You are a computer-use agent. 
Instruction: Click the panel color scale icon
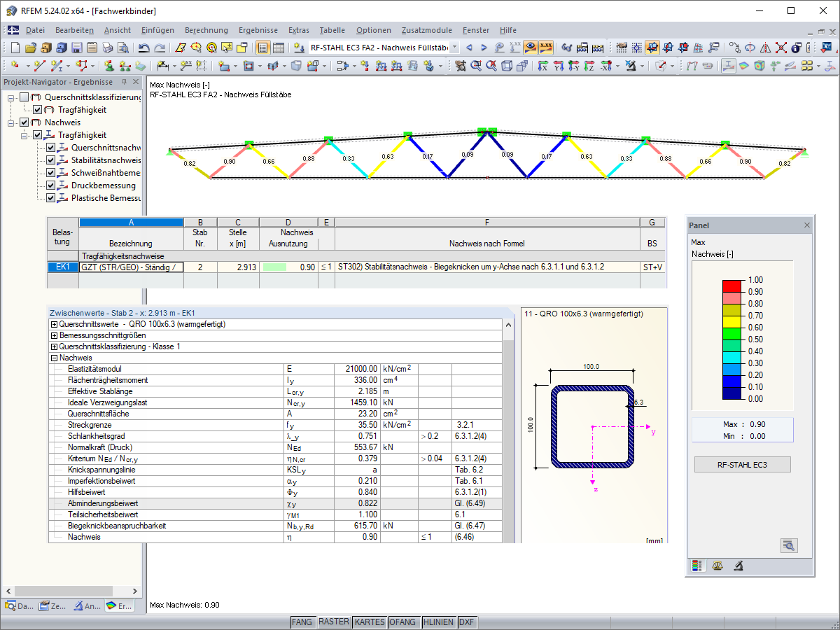(696, 566)
